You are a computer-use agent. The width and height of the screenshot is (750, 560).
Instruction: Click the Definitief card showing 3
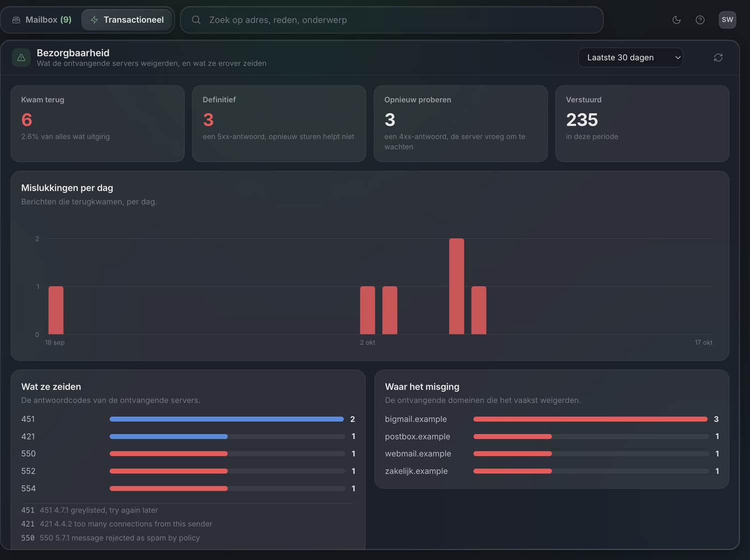(x=279, y=123)
